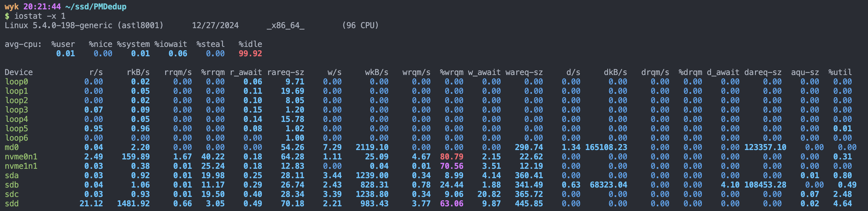
Task: Click sdd's %wrqm value 63.06
Action: point(451,204)
